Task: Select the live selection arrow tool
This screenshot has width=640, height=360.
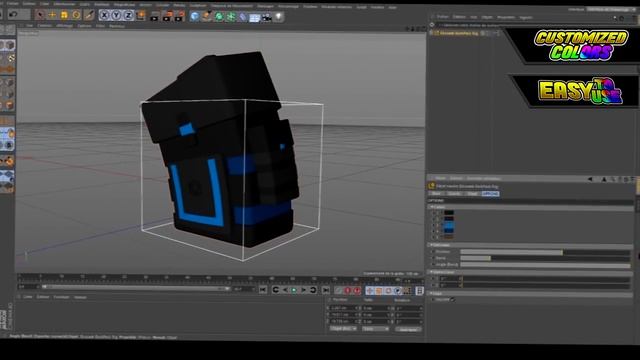Action: tap(40, 16)
